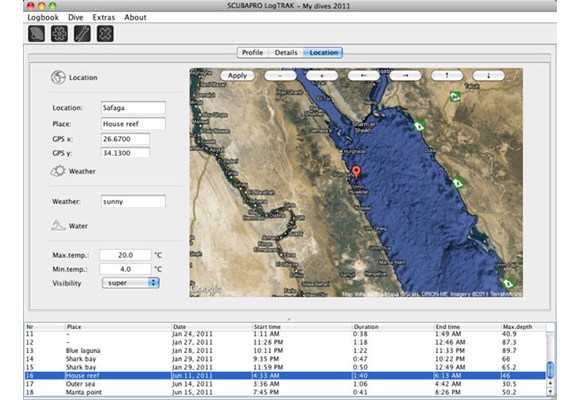Open the Extras menu
The image size is (580, 400).
(x=104, y=17)
